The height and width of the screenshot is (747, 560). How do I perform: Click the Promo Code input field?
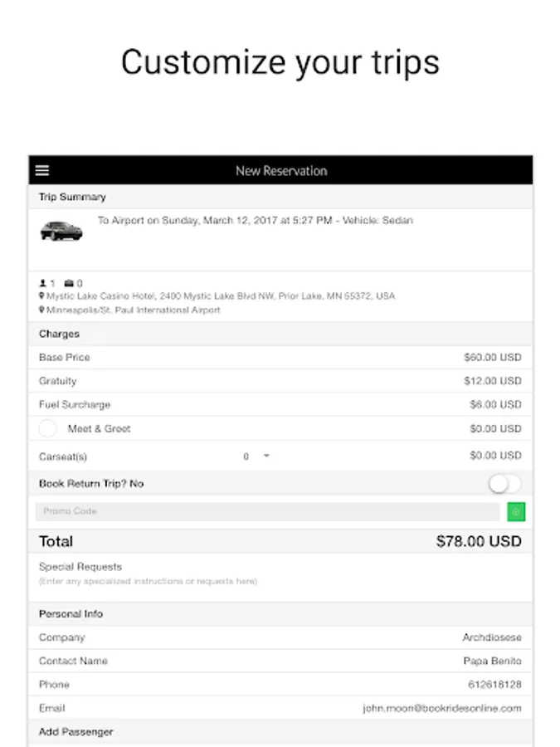[x=267, y=512]
